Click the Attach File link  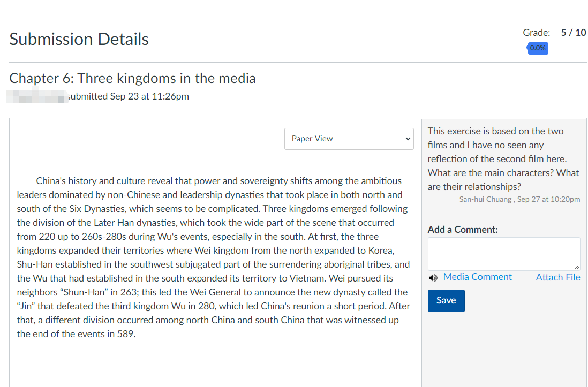[557, 277]
